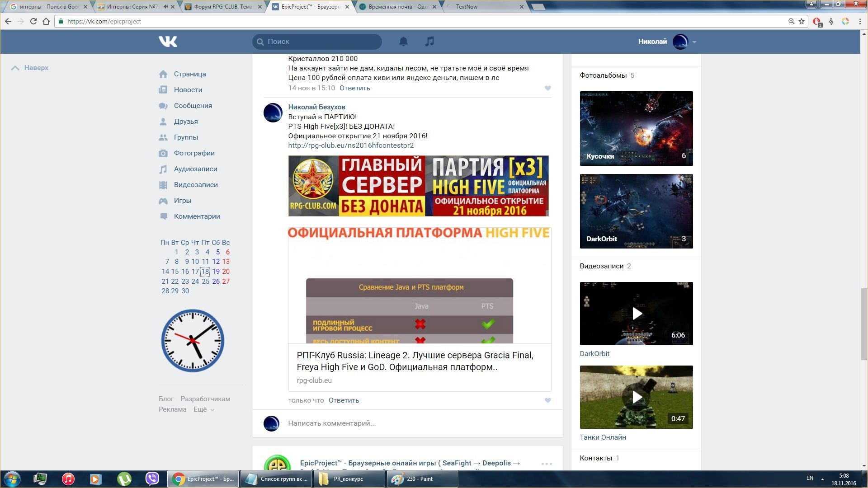868x488 pixels.
Task: Open the Реклама footer link
Action: click(x=172, y=409)
